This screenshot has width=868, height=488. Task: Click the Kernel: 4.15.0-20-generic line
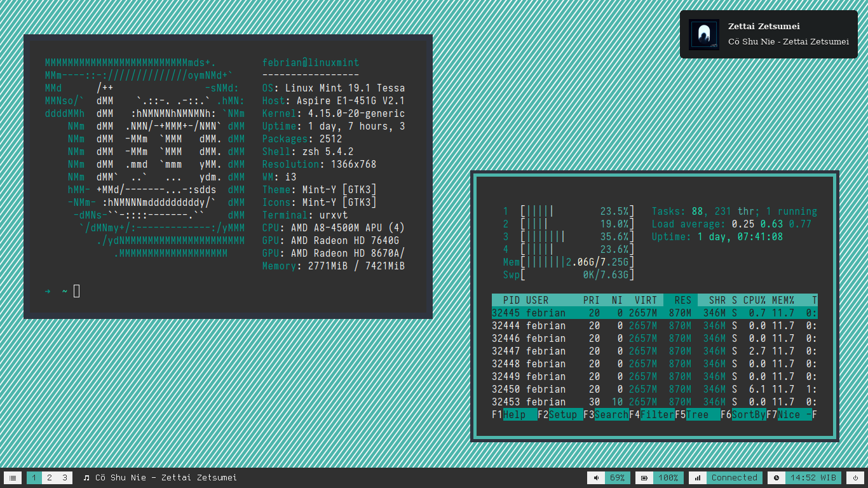pyautogui.click(x=334, y=113)
